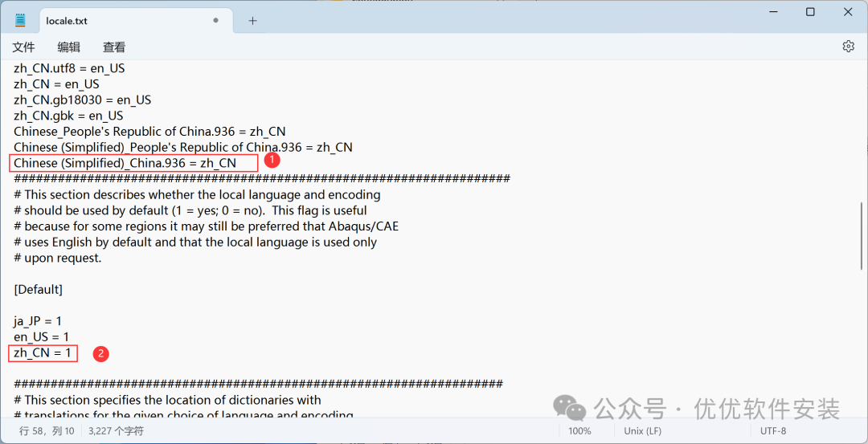Add a new tab with plus icon
The image size is (868, 444).
pyautogui.click(x=252, y=21)
